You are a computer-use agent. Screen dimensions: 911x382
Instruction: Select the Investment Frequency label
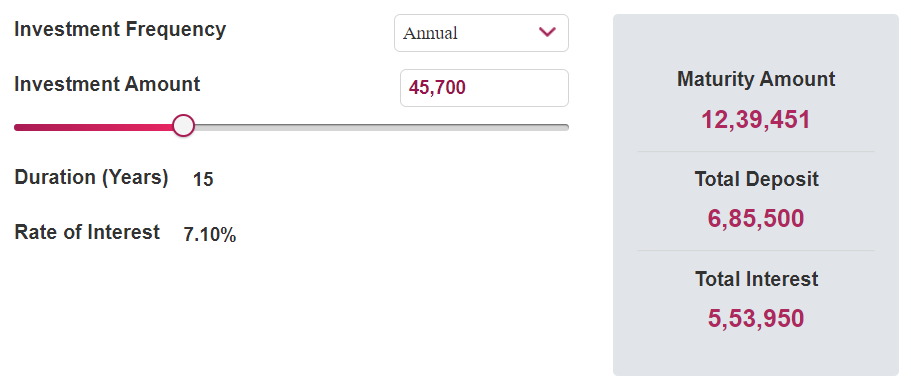pyautogui.click(x=120, y=29)
